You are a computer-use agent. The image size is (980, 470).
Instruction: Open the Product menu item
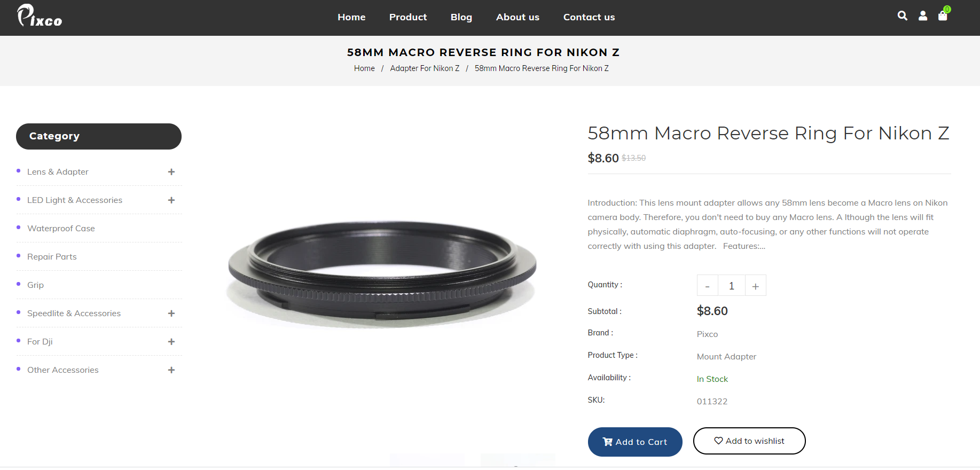coord(408,17)
